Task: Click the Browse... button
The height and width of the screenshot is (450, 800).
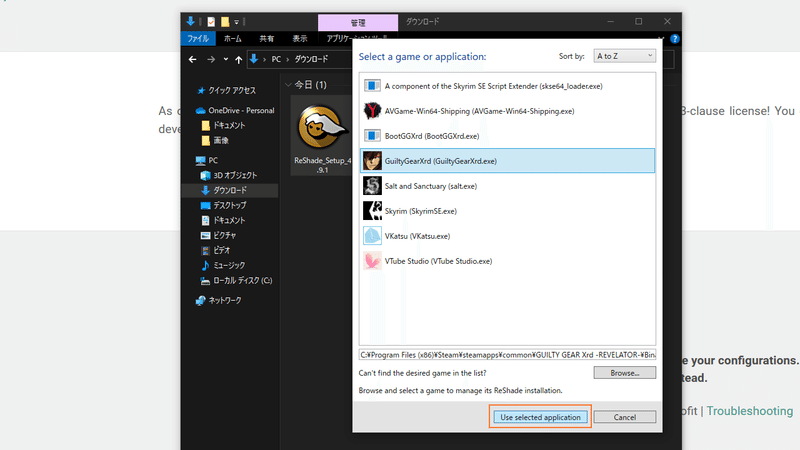Action: point(624,373)
